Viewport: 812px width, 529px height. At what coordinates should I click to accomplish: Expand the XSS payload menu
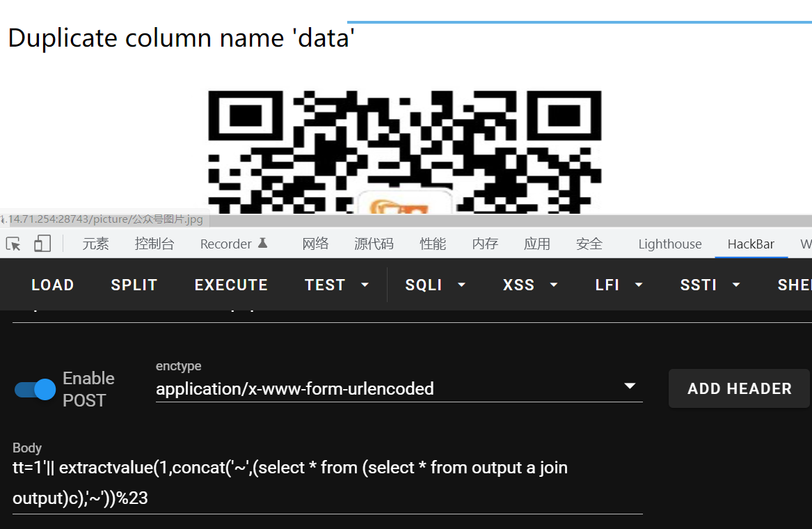click(x=529, y=285)
